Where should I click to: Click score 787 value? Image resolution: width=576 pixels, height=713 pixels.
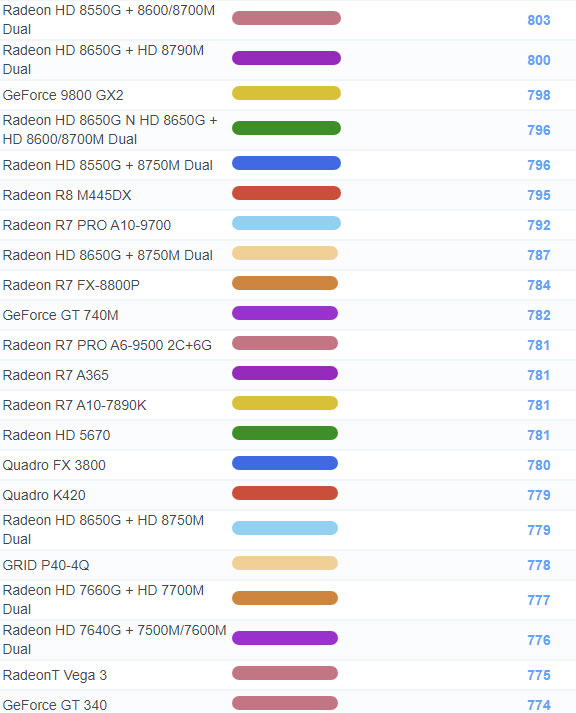tap(539, 255)
